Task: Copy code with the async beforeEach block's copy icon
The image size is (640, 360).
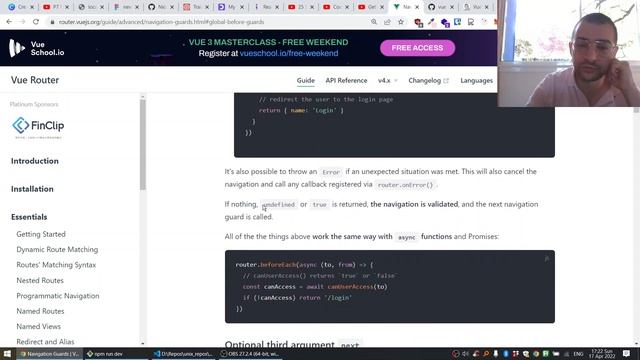Action: point(547,259)
